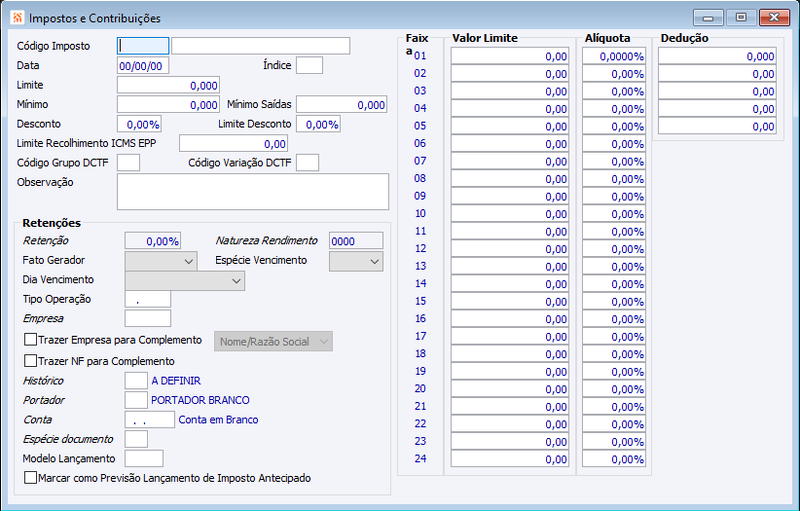Screen dimensions: 800x511
Task: Open the Nome/Razão Social dropdown
Action: (273, 342)
